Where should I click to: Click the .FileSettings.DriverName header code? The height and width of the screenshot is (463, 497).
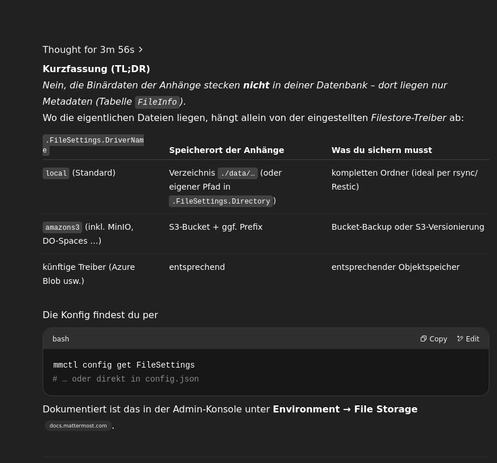click(x=93, y=145)
